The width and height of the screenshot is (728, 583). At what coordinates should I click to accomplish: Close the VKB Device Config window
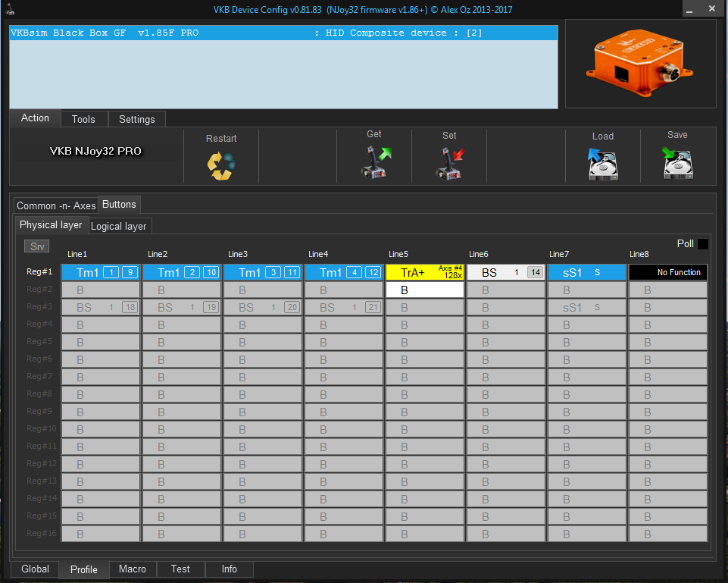[x=712, y=8]
